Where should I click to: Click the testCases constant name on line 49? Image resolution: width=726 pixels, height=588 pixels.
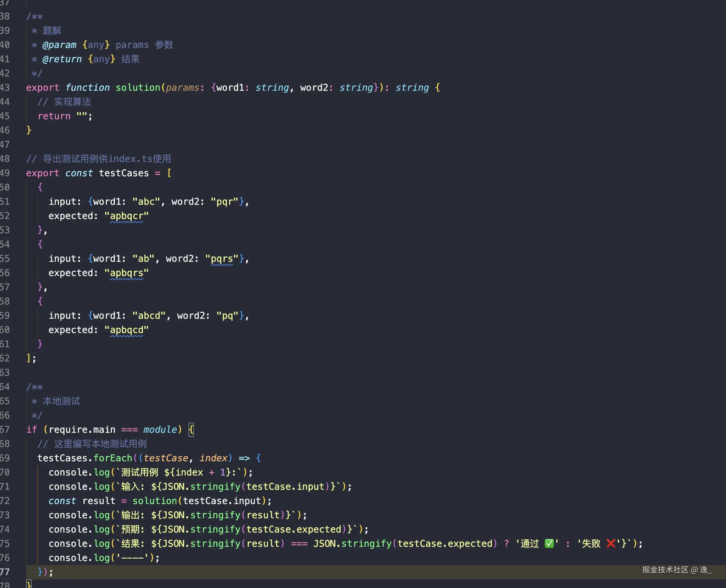[124, 173]
